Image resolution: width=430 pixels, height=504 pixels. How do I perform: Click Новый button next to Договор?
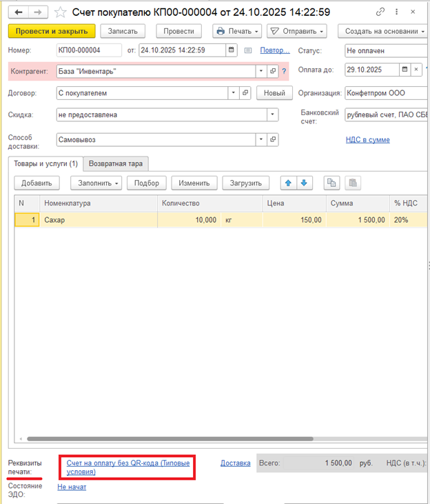(274, 93)
